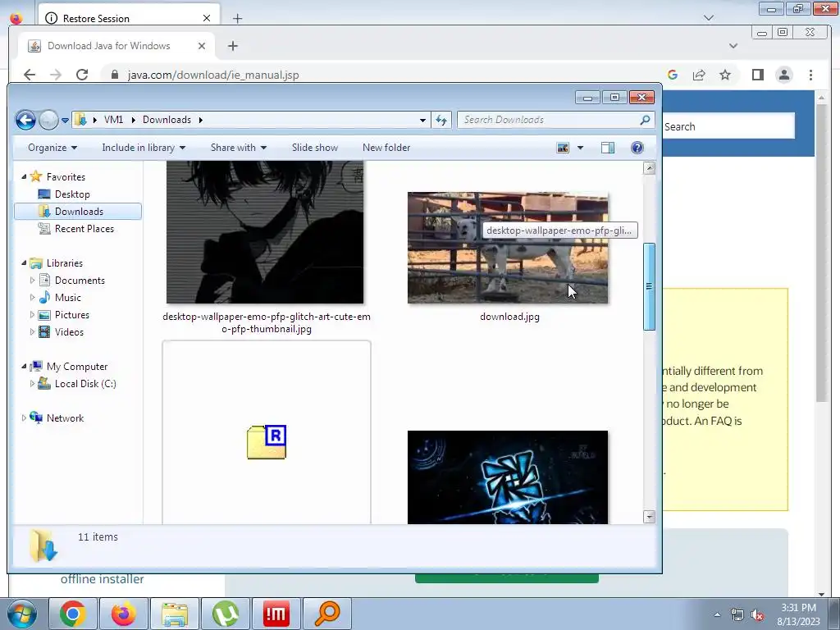The height and width of the screenshot is (630, 840).
Task: Expand the Videos library arrow
Action: (32, 332)
